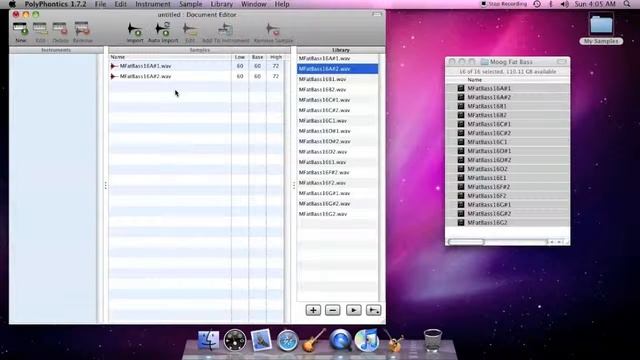
Task: Select MFatBass16G#2 in the Moog Fat Bass window
Action: pos(507,213)
